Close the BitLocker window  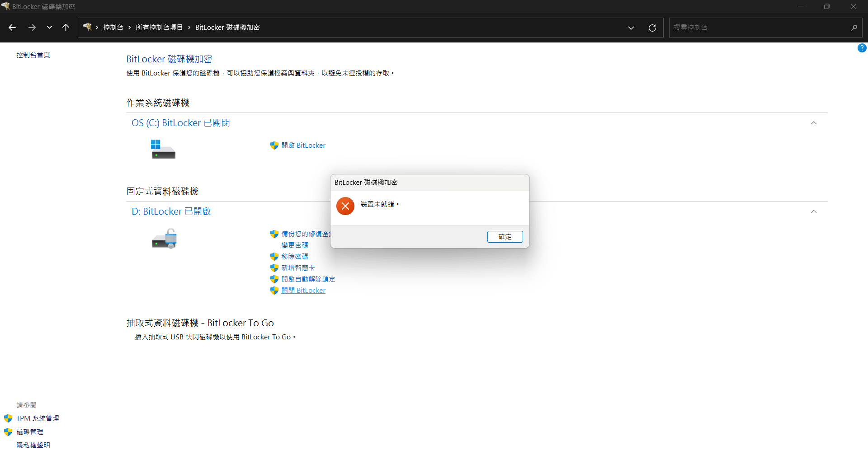coord(854,6)
